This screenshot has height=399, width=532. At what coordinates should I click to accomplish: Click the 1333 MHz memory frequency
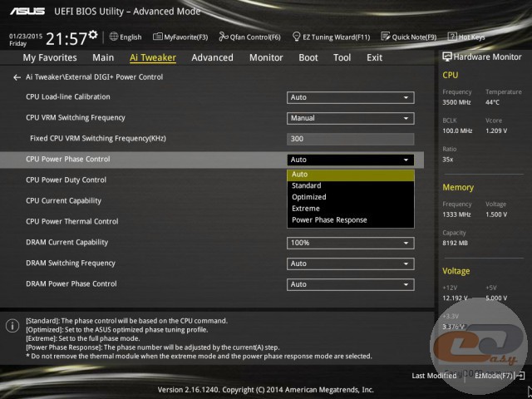[x=456, y=214]
